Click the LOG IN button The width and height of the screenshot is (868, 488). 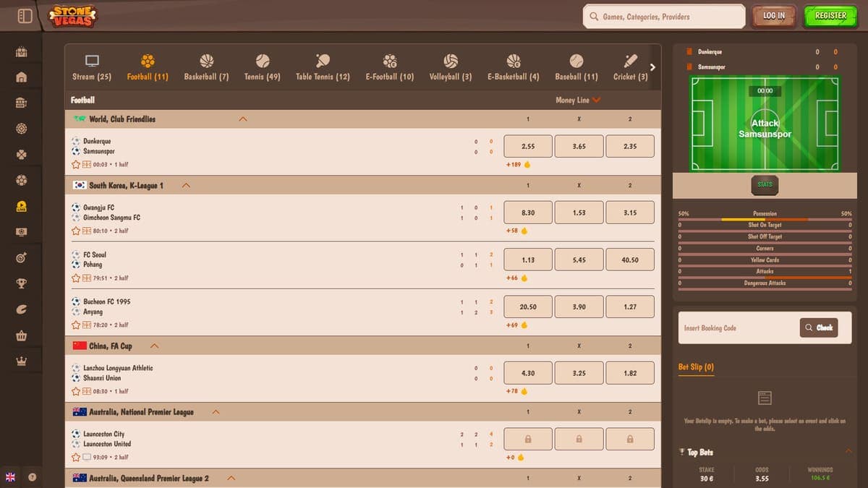773,16
